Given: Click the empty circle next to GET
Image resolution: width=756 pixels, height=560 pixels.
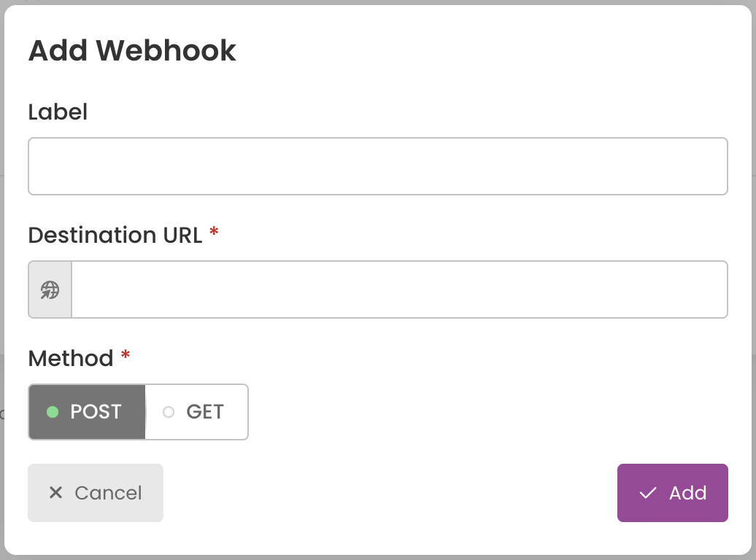Looking at the screenshot, I should click(x=169, y=412).
